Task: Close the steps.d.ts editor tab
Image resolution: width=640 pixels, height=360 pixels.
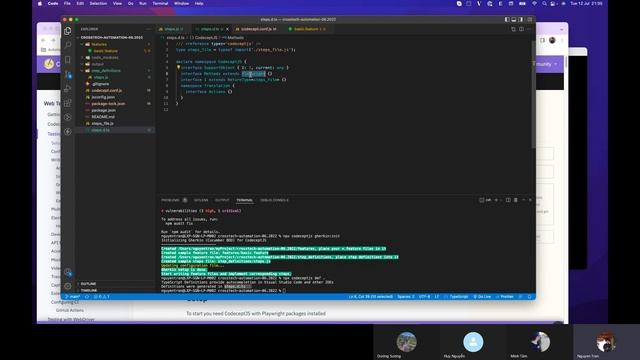Action: click(227, 29)
